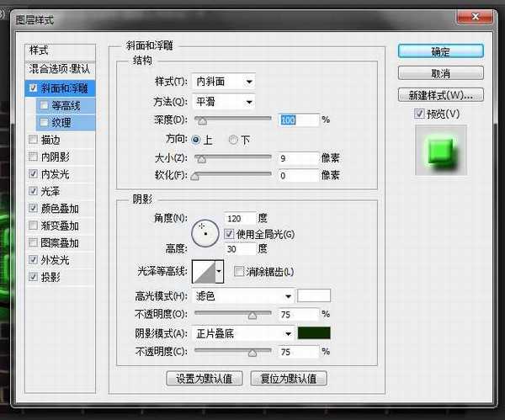Open the 方法 dropdown showing 平滑
Screen dimensions: 505x420
tap(223, 102)
